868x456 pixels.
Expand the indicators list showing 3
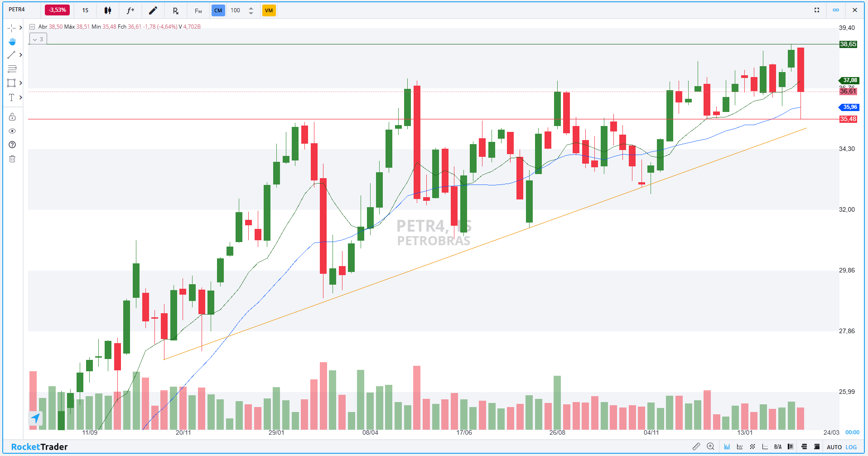[38, 39]
